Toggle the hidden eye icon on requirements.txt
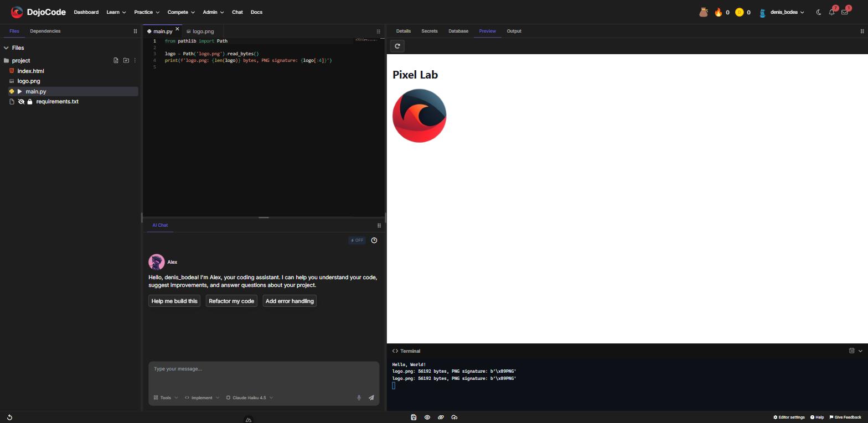868x423 pixels. [x=21, y=102]
